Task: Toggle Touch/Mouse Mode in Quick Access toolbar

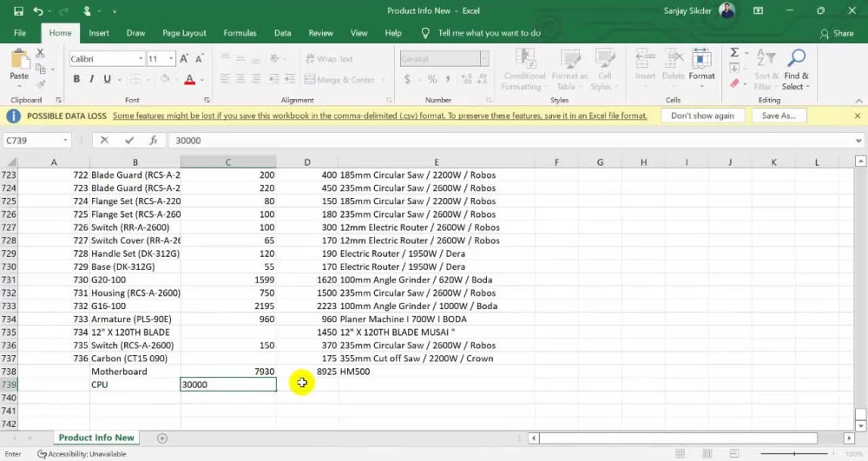Action: coord(87,11)
